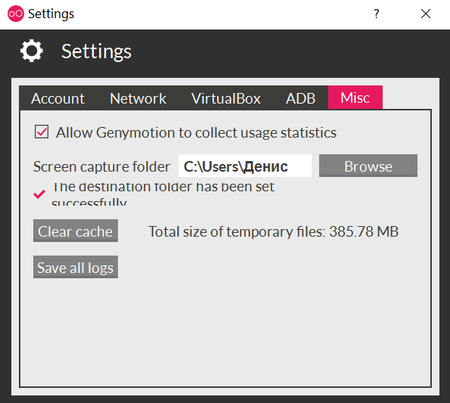Viewport: 450px width, 403px height.
Task: Click 'Total size of temporary files: 385.78 MB'
Action: coord(273,232)
